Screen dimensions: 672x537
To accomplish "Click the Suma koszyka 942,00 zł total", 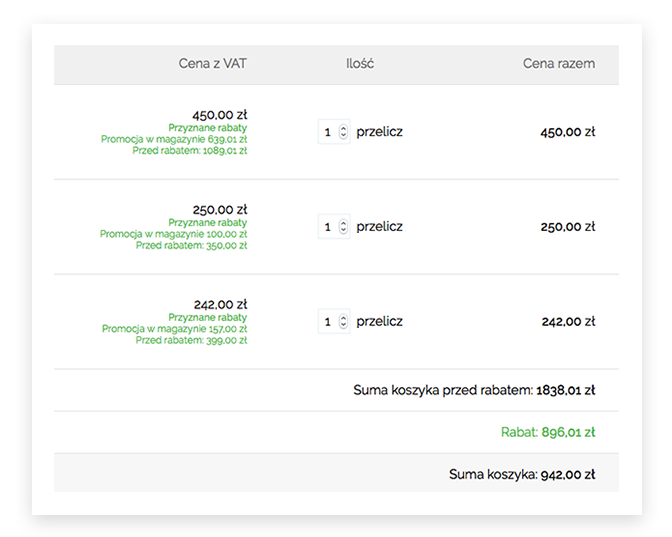I will tap(522, 474).
